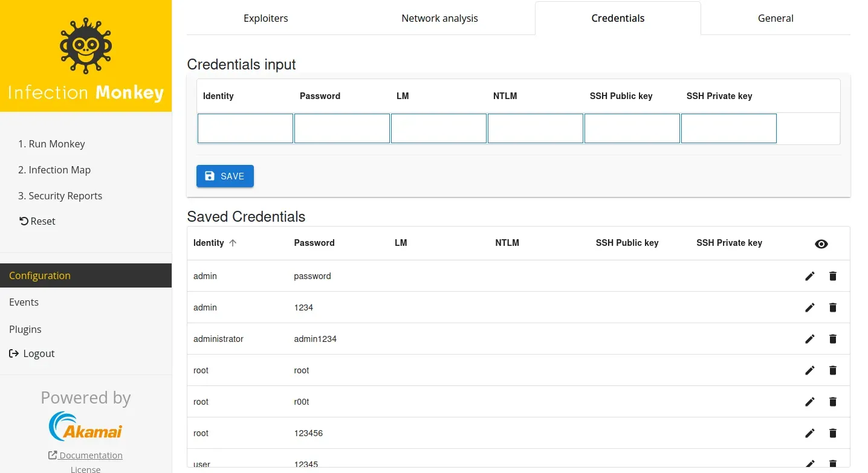
Task: Click the external-link icon beside Documentation
Action: tap(51, 455)
